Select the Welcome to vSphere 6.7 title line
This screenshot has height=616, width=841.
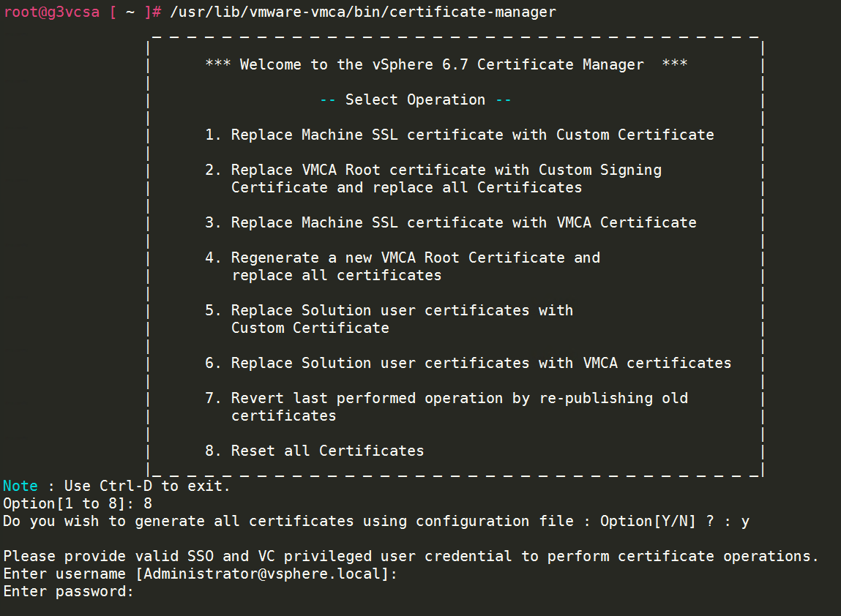446,64
